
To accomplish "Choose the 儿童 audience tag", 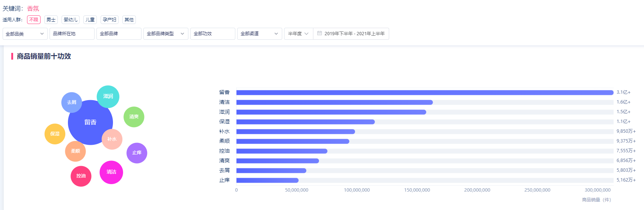I will point(90,20).
